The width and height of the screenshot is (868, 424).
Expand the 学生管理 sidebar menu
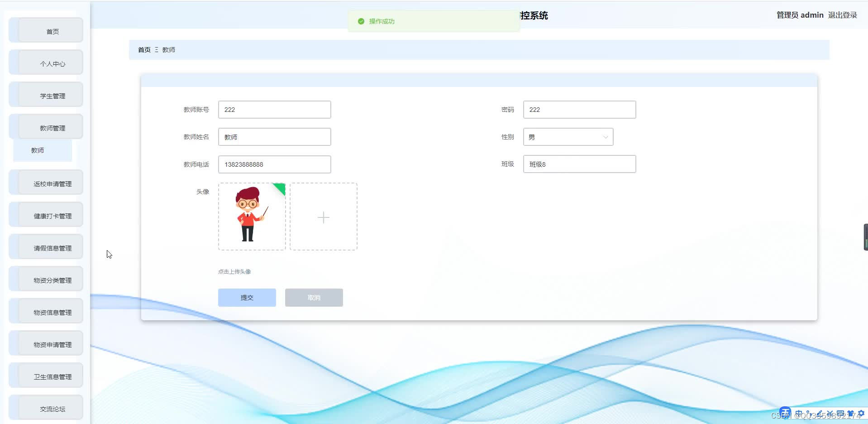pyautogui.click(x=46, y=95)
